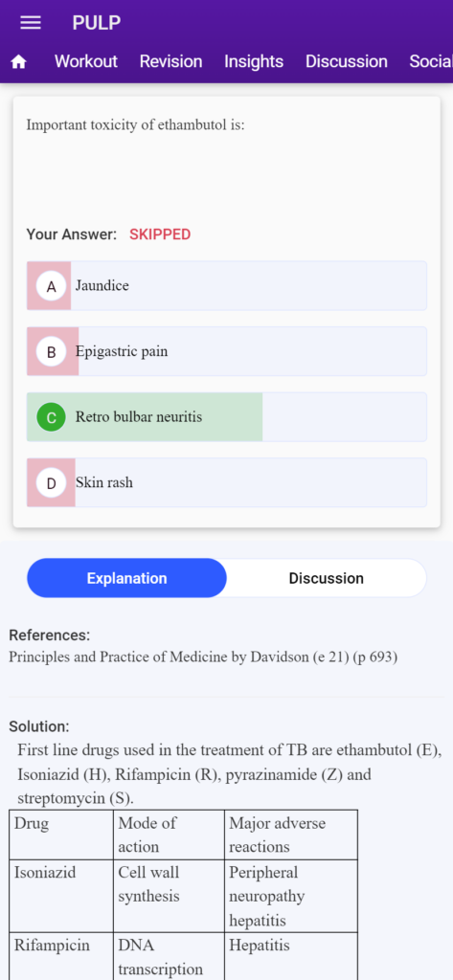Screen dimensions: 453x980
Task: Choose the Epigastric pain answer row
Action: pyautogui.click(x=226, y=351)
